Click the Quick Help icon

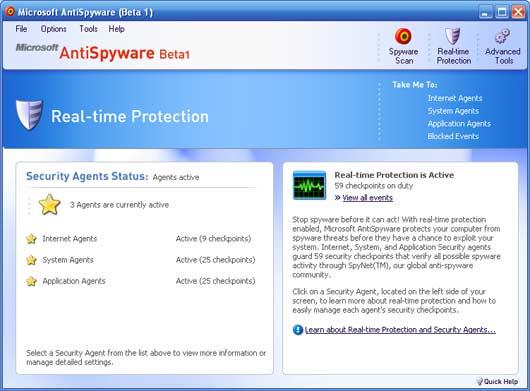[x=479, y=381]
